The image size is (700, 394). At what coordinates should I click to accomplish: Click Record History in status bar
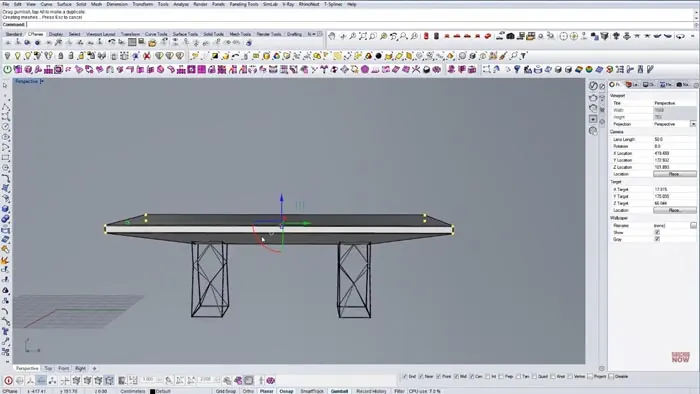pos(371,391)
